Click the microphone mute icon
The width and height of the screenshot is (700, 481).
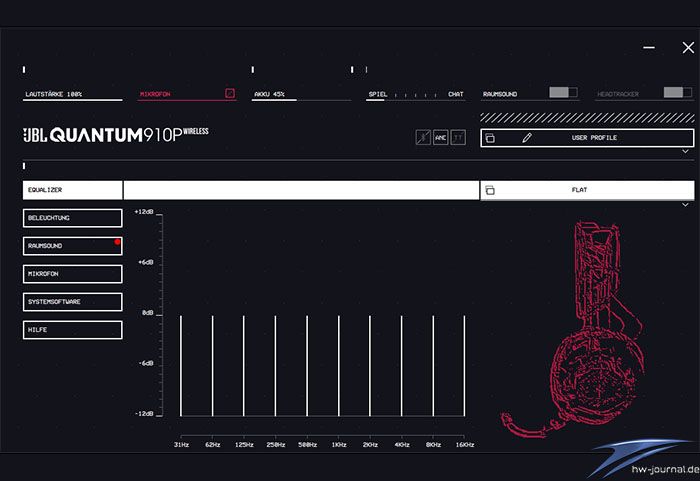click(230, 93)
